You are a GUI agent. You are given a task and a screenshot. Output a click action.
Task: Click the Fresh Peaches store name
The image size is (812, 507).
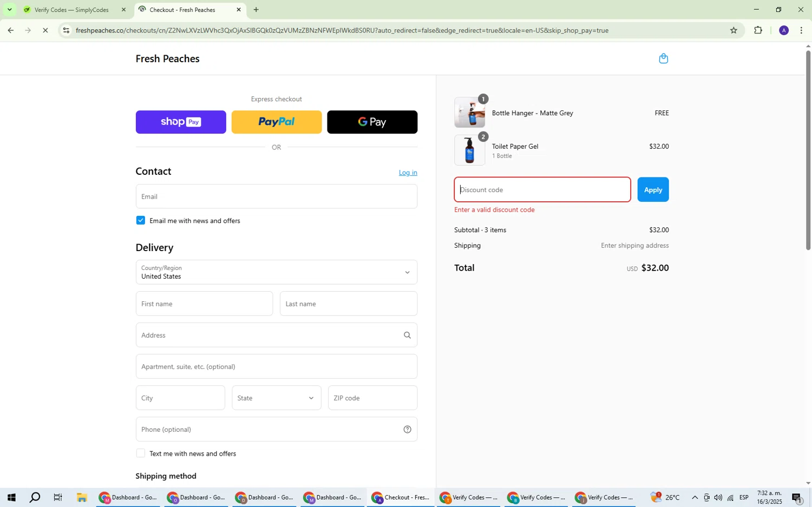[167, 59]
